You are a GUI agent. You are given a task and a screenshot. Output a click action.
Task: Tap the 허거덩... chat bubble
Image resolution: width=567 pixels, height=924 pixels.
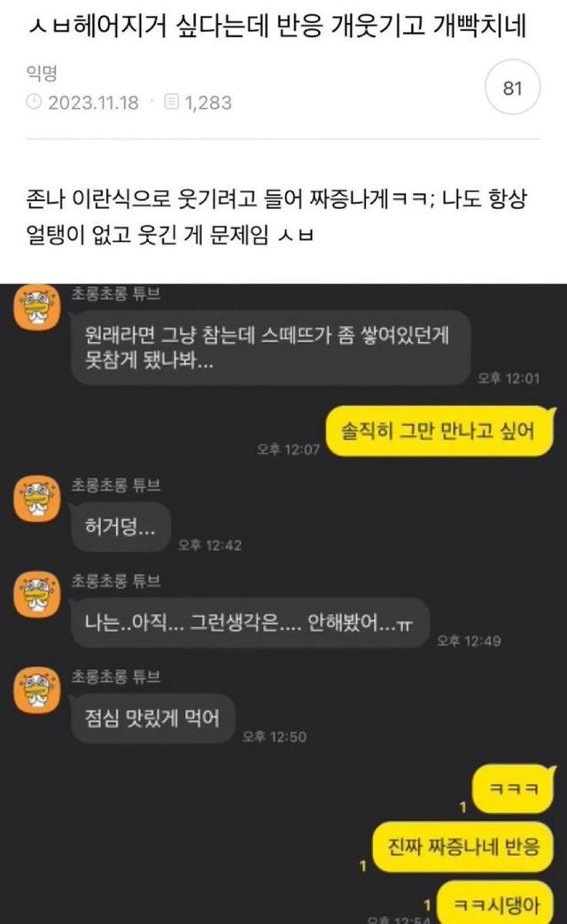(x=120, y=527)
